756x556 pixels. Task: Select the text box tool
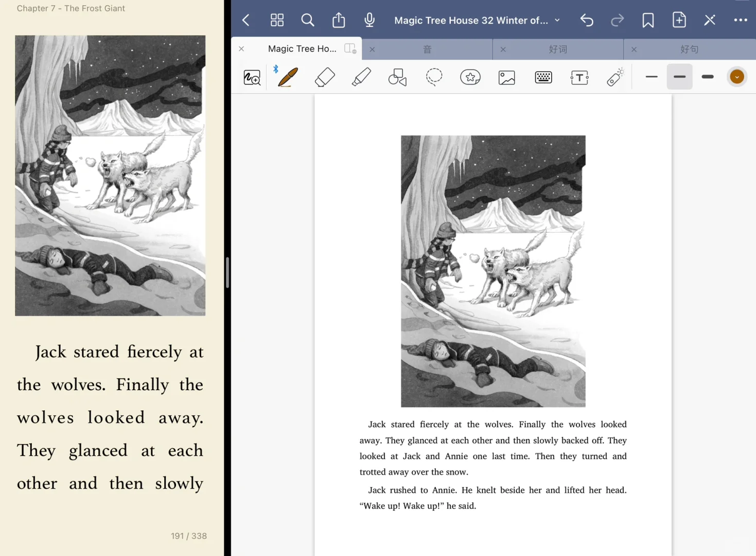[x=579, y=77]
